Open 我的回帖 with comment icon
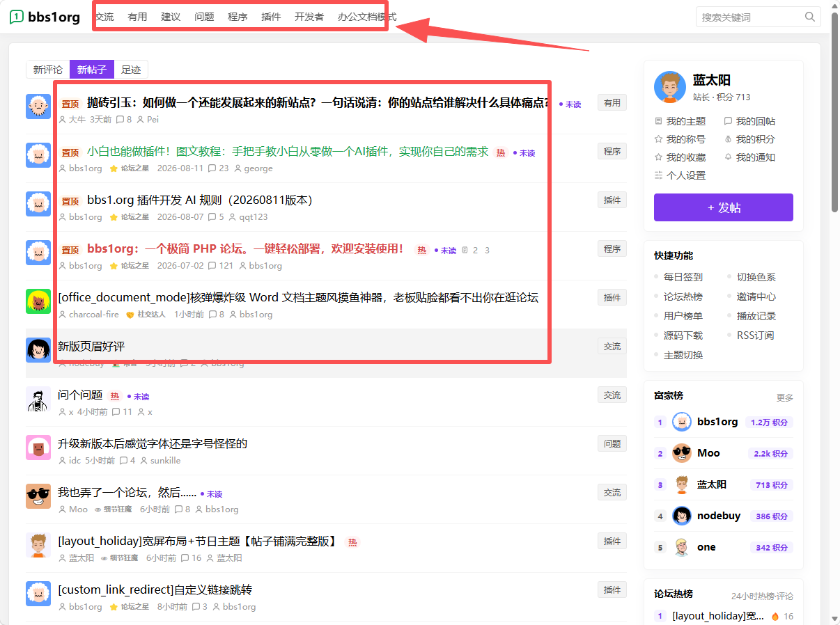 pos(749,121)
